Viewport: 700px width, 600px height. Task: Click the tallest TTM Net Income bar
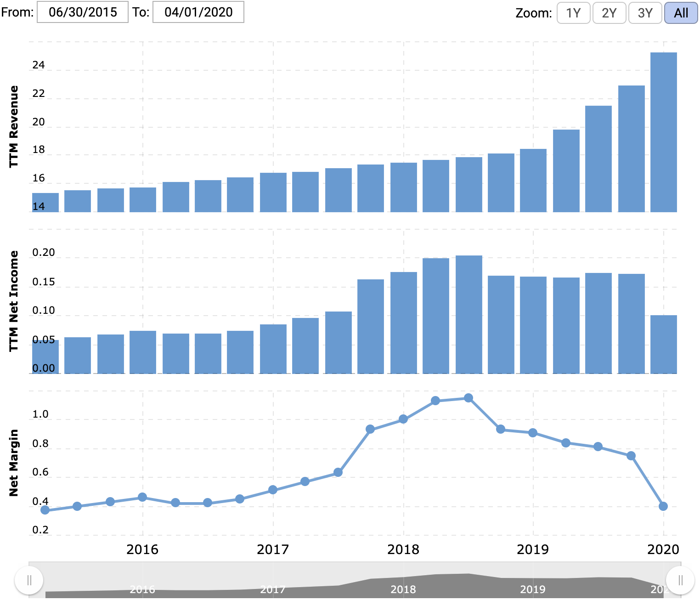[469, 314]
